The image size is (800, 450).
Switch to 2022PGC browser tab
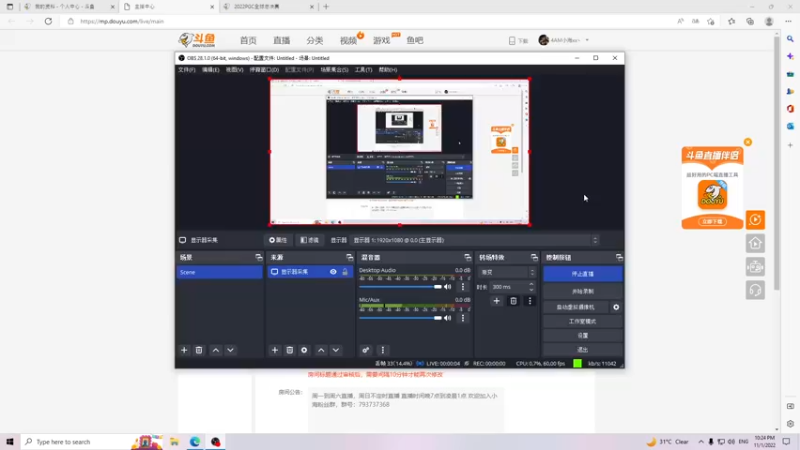point(268,7)
